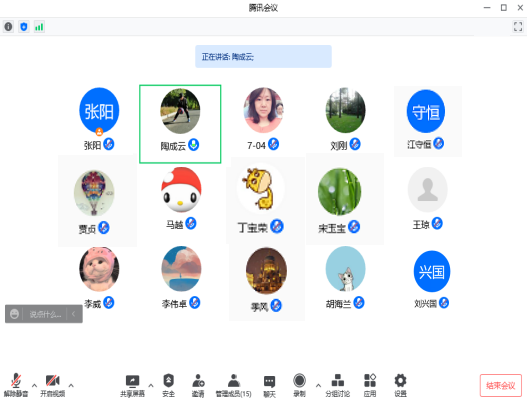
Task: Open the invite participants icon
Action: [198, 385]
